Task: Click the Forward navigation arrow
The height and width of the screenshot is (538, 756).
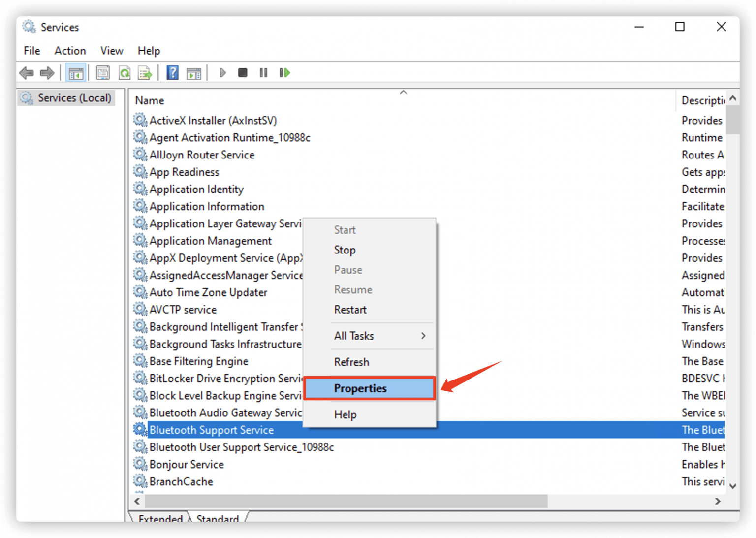Action: [x=47, y=72]
